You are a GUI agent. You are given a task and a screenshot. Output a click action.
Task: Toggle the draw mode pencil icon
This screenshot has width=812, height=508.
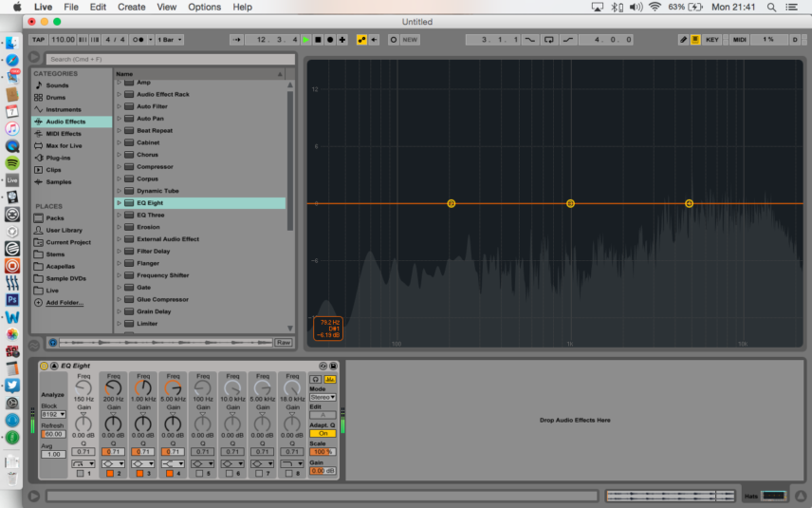click(683, 39)
